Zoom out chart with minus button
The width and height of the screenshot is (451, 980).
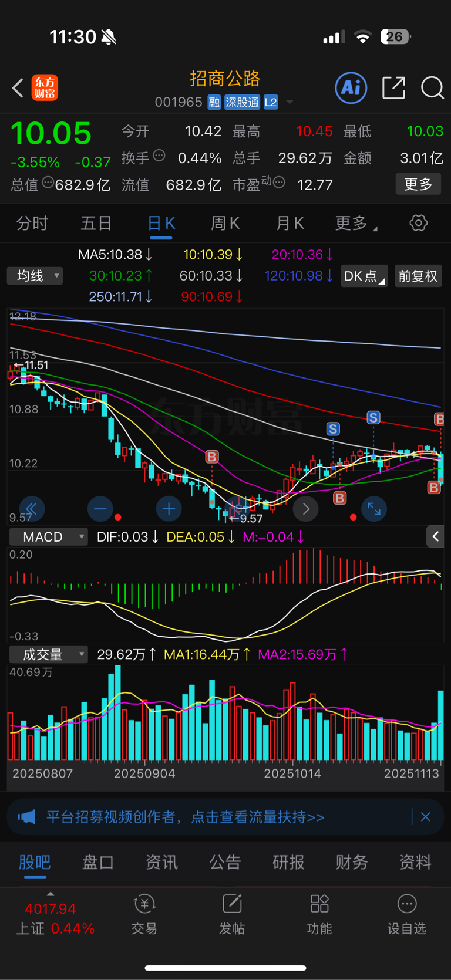(100, 508)
